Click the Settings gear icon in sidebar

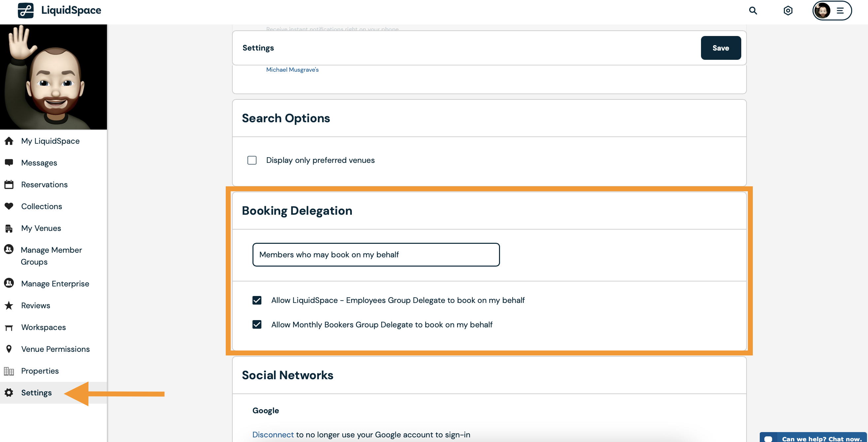(x=9, y=392)
